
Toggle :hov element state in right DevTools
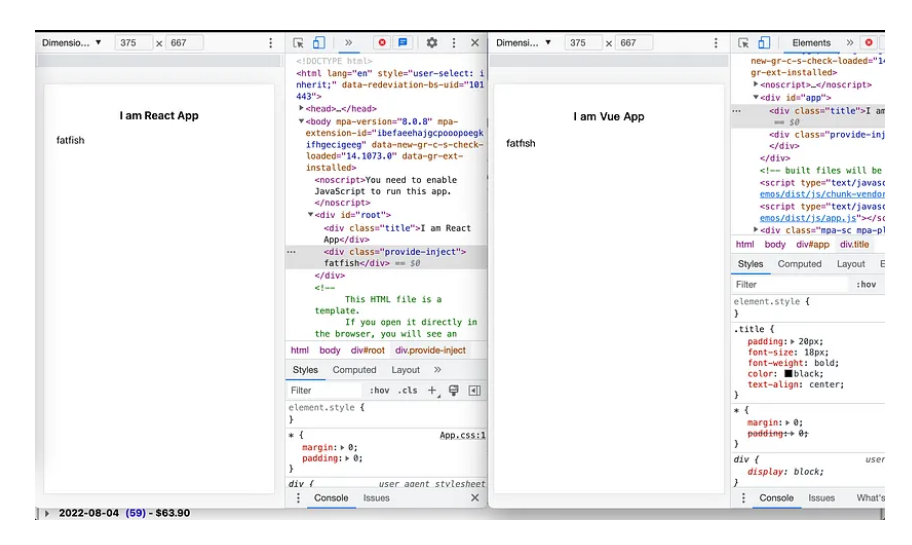(x=865, y=284)
